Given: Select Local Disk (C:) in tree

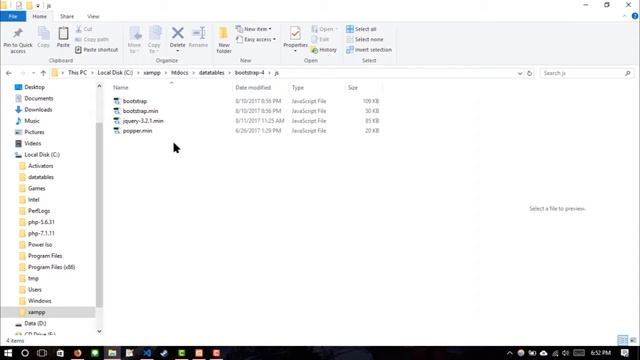Looking at the screenshot, I should [x=42, y=155].
